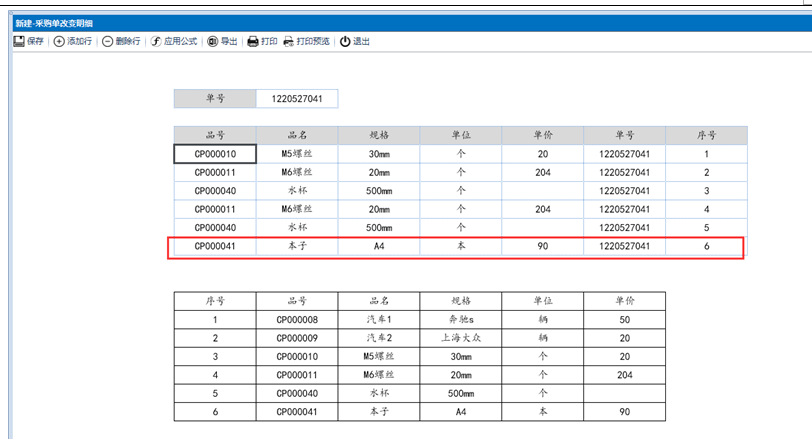The image size is (812, 441).
Task: Select the A4 spec cell in the highlighted row
Action: tap(379, 246)
